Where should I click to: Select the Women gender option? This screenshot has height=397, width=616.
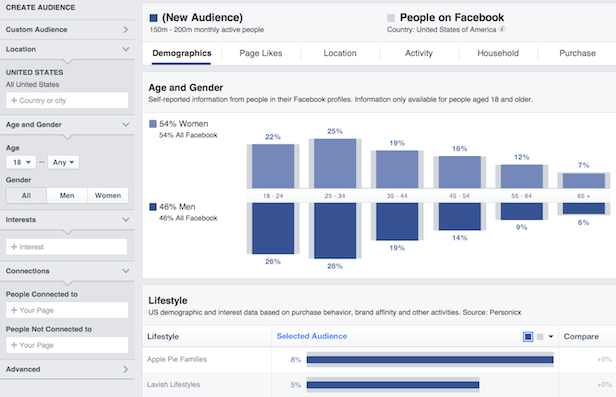click(x=108, y=196)
